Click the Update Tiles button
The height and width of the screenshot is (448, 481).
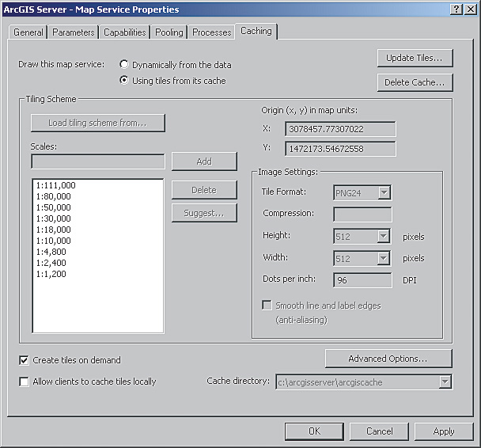[415, 58]
